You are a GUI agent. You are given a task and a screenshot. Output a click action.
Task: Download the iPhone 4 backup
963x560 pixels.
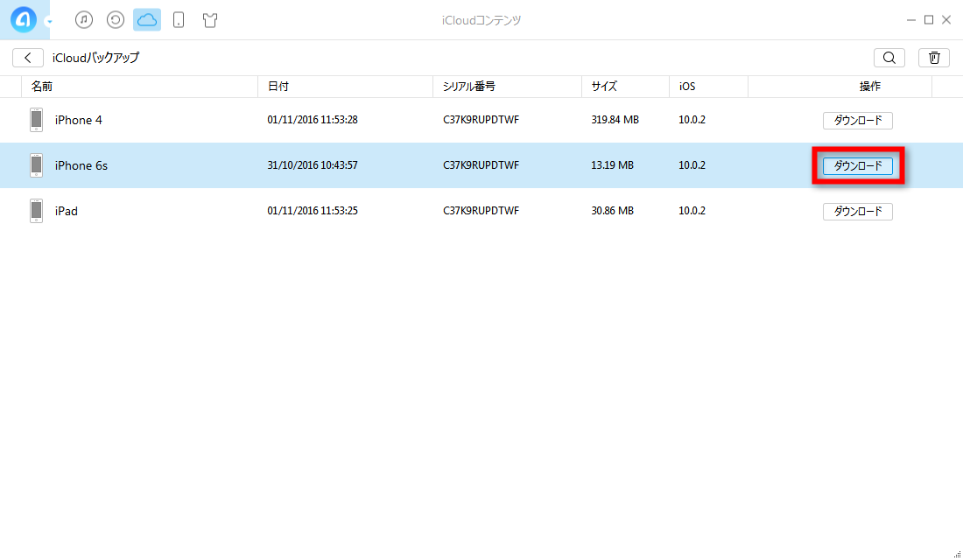click(x=858, y=121)
